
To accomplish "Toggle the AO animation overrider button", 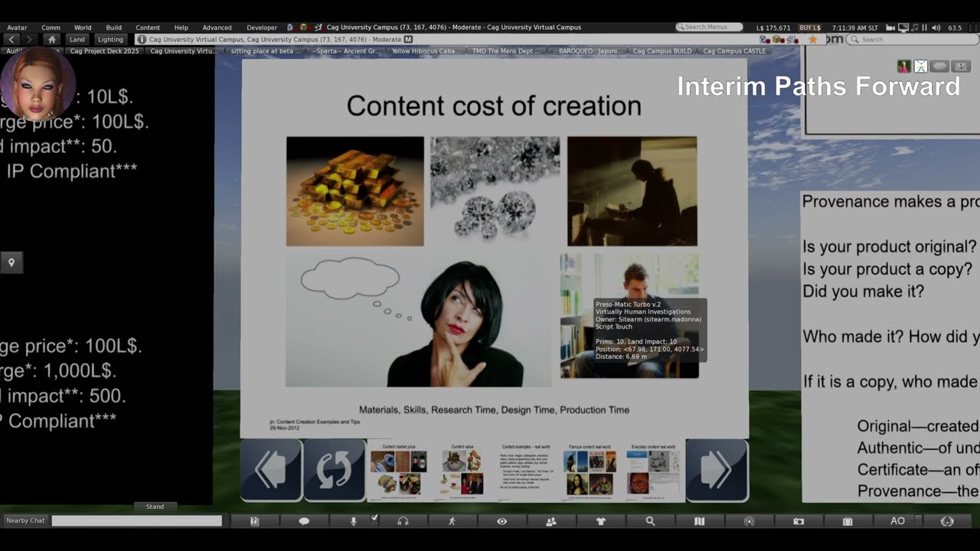I will point(897,521).
